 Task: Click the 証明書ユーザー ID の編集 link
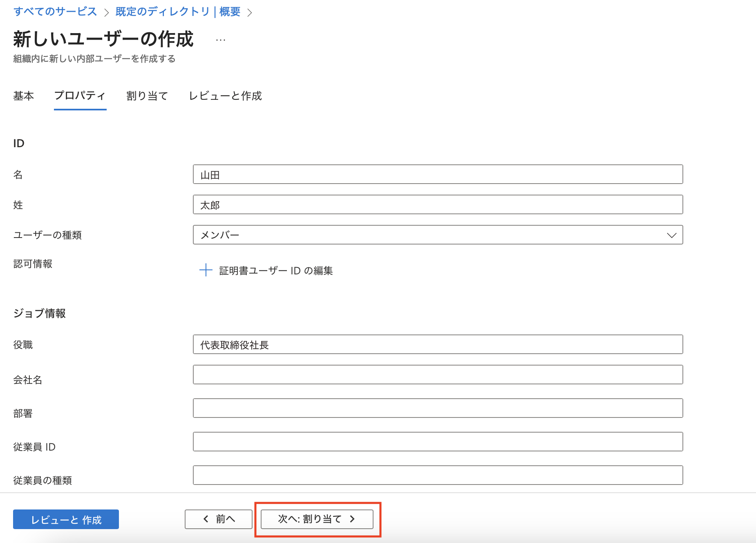pos(275,270)
